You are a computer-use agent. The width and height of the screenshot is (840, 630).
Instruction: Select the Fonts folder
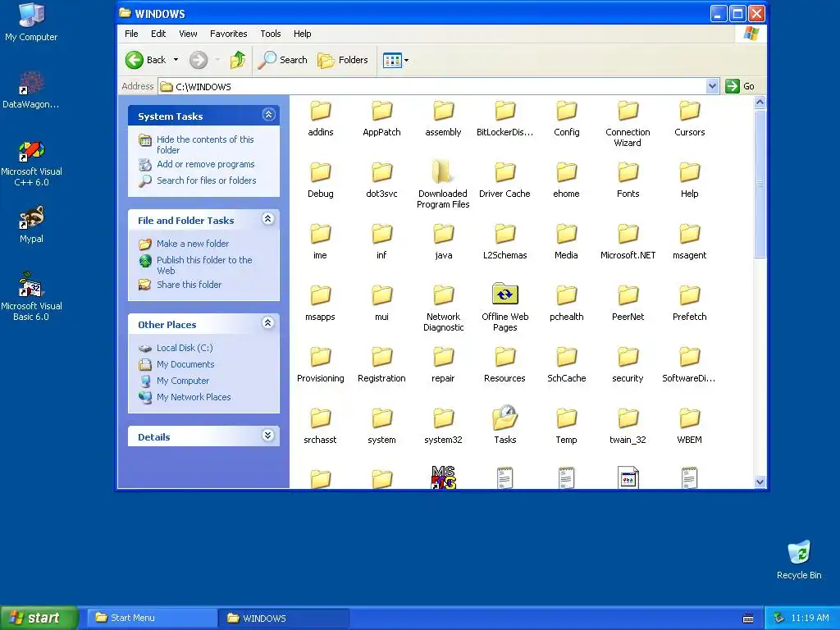pos(628,180)
